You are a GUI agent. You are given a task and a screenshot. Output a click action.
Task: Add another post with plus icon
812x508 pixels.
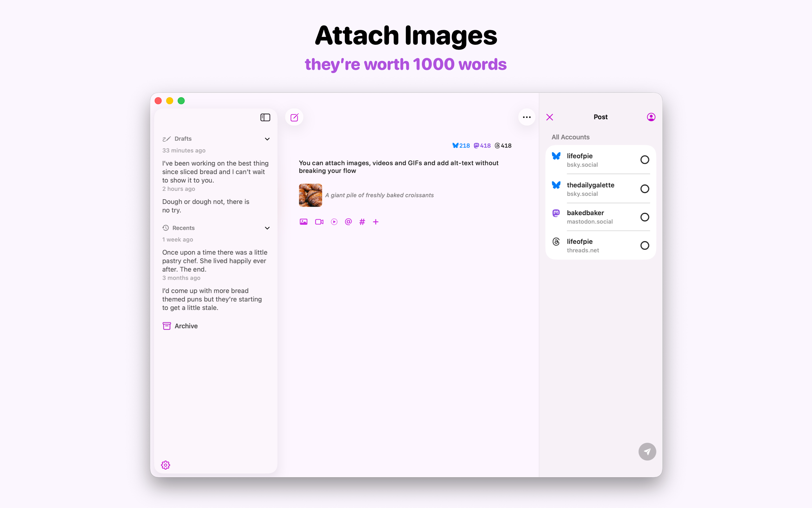(376, 222)
